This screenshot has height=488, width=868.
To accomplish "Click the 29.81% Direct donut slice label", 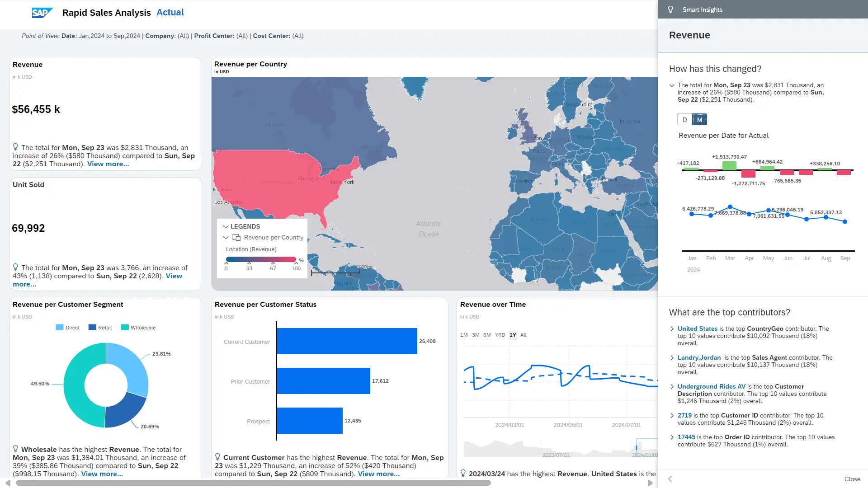I will [161, 354].
